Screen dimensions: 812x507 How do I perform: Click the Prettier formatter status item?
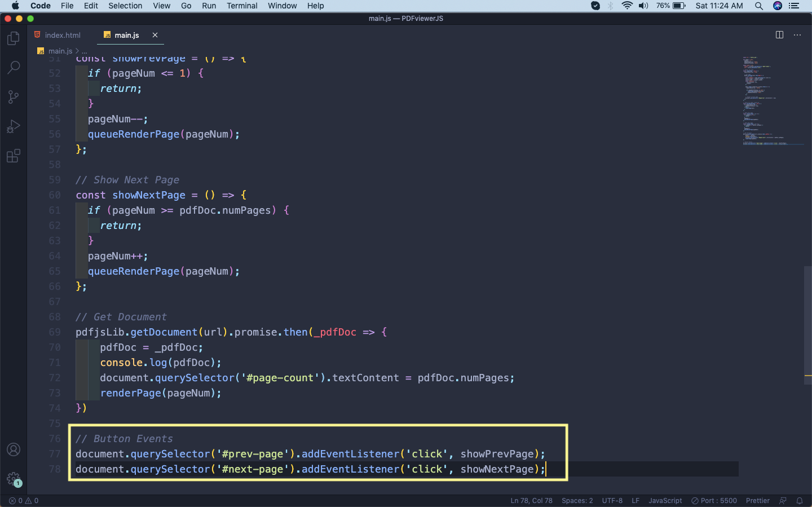click(x=757, y=500)
